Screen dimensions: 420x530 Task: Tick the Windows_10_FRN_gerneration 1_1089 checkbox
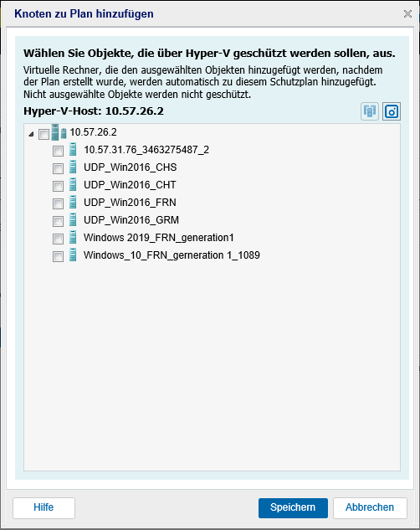coord(58,256)
